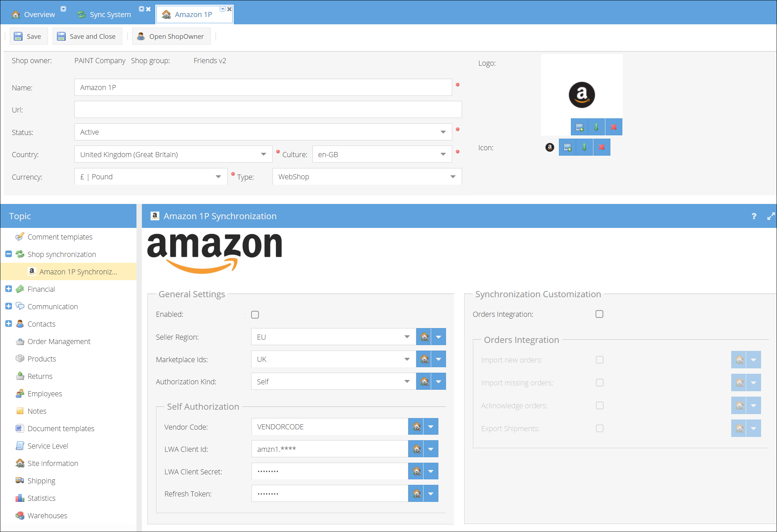Expand the Financial tree node

[9, 289]
